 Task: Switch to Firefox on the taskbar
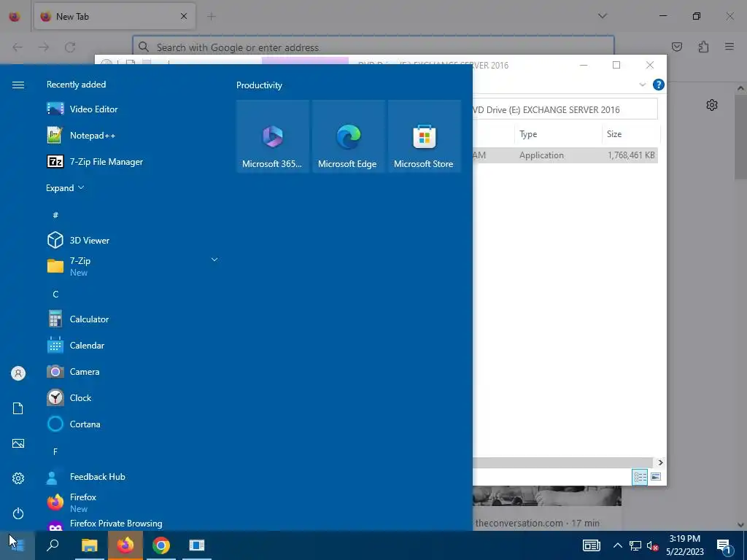point(125,545)
